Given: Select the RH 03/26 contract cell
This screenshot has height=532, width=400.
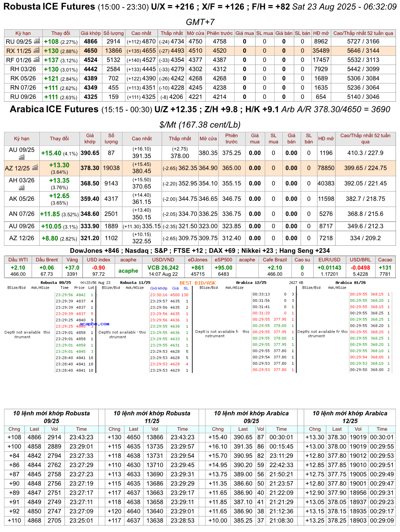Looking at the screenshot, I should pyautogui.click(x=23, y=69).
